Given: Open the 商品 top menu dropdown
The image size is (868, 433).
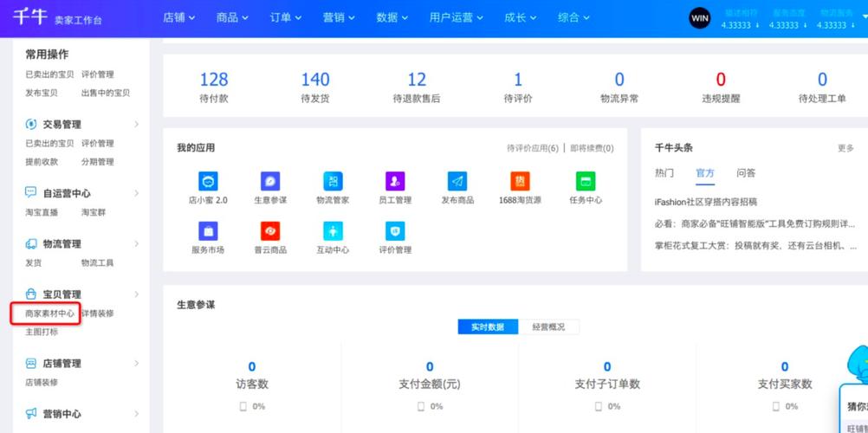Looking at the screenshot, I should pyautogui.click(x=232, y=17).
